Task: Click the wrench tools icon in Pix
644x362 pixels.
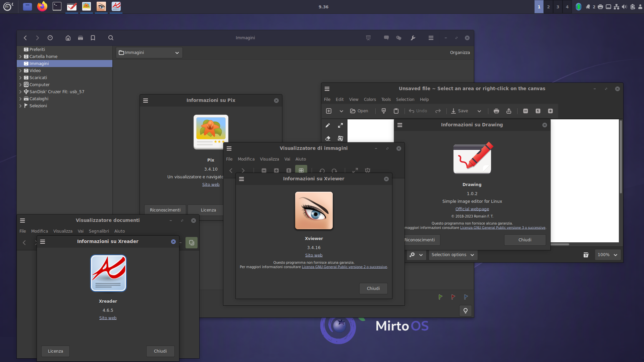Action: (x=413, y=38)
